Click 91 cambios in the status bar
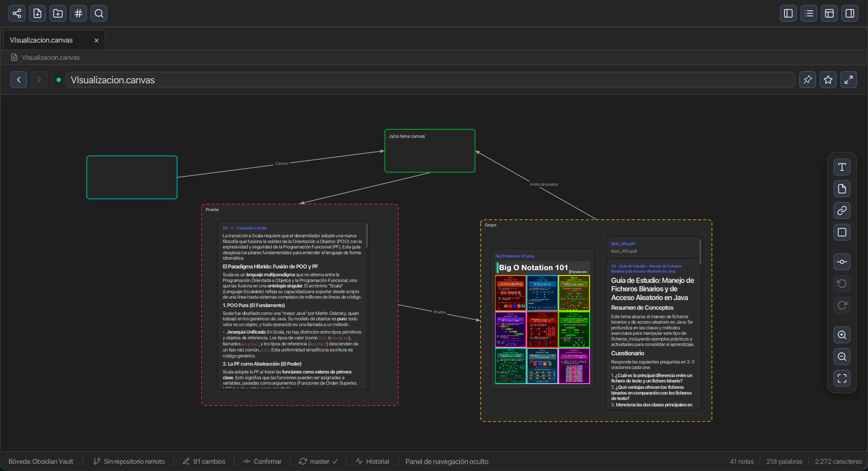Image resolution: width=868 pixels, height=471 pixels. (x=204, y=462)
